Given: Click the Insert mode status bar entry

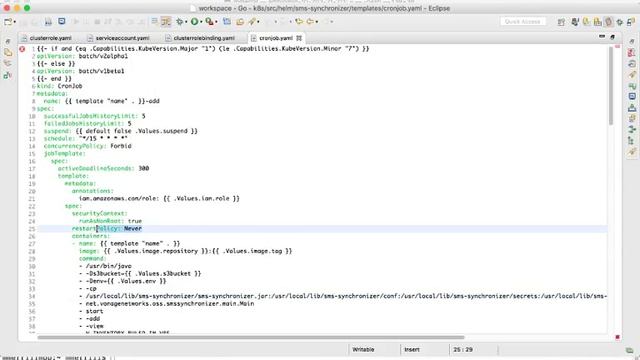Looking at the screenshot, I should (412, 350).
